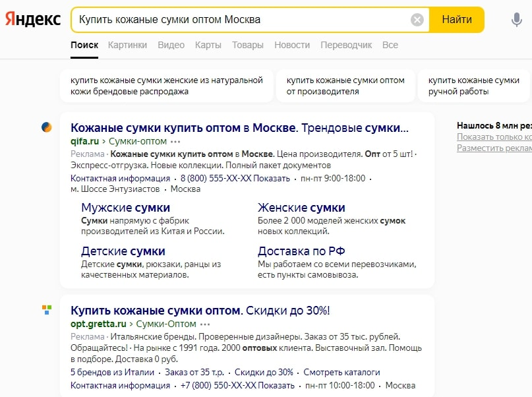
Task: Click the opt.gretta.ru domain link
Action: point(98,324)
